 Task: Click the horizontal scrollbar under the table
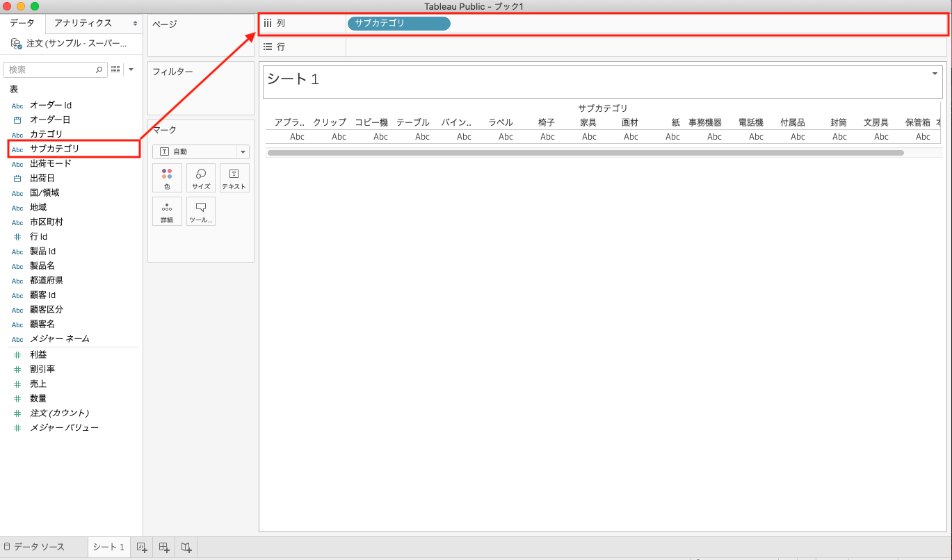[586, 152]
